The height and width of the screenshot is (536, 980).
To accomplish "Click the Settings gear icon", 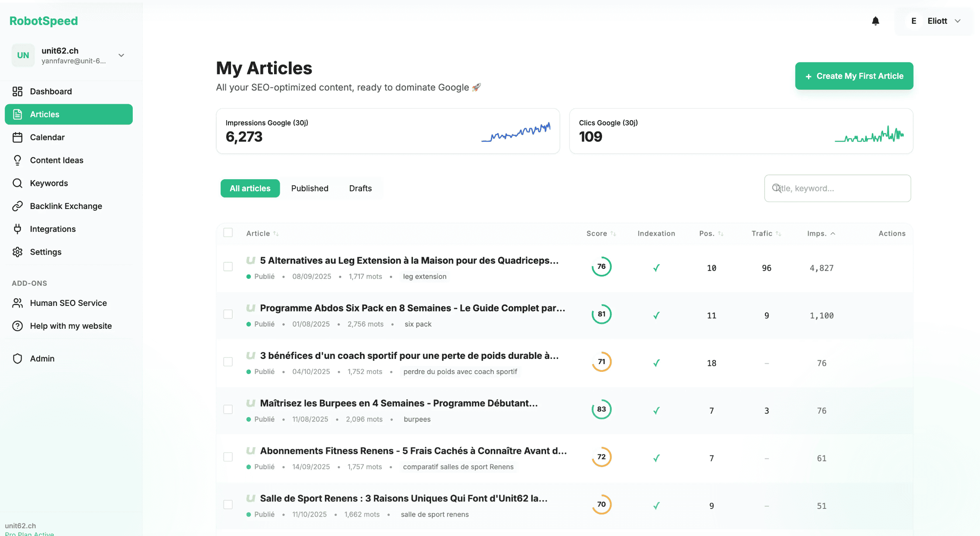I will point(17,252).
